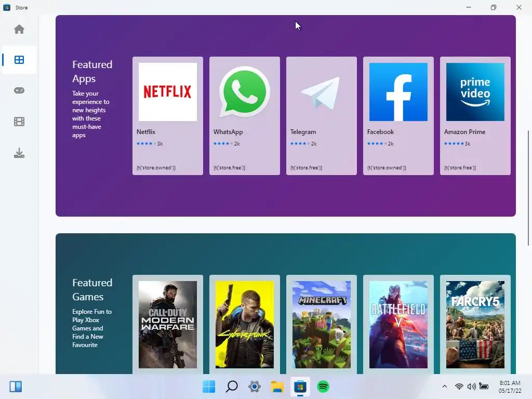The height and width of the screenshot is (399, 532).
Task: Open the Downloads section in sidebar
Action: 19,153
